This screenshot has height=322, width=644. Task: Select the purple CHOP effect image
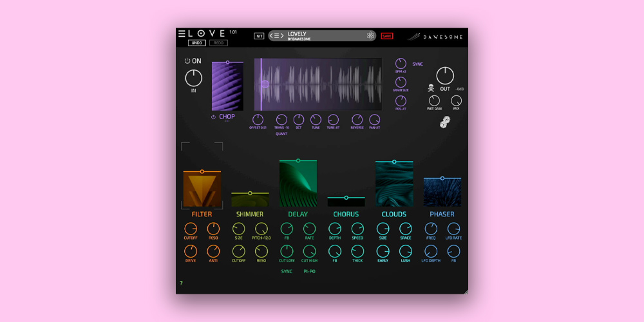click(227, 87)
